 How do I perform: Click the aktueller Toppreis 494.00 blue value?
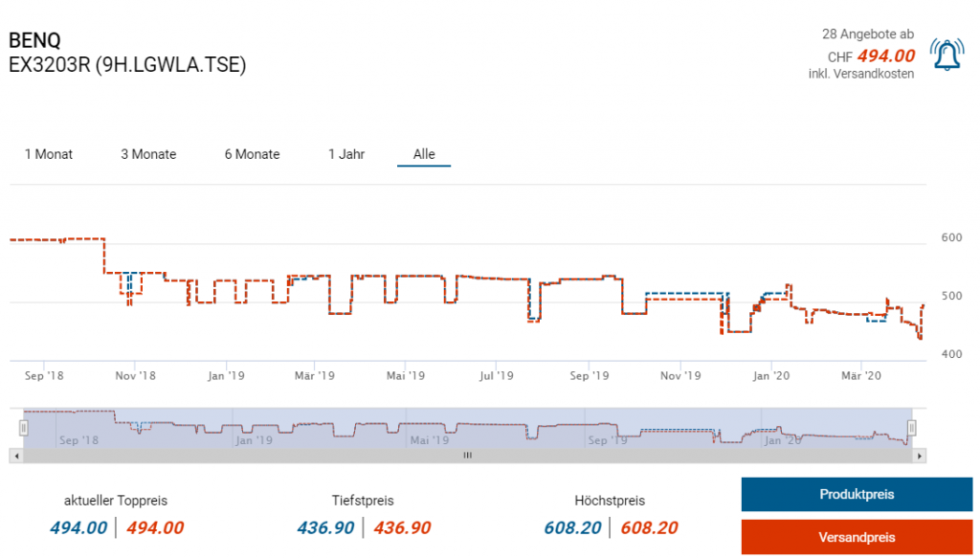click(78, 527)
